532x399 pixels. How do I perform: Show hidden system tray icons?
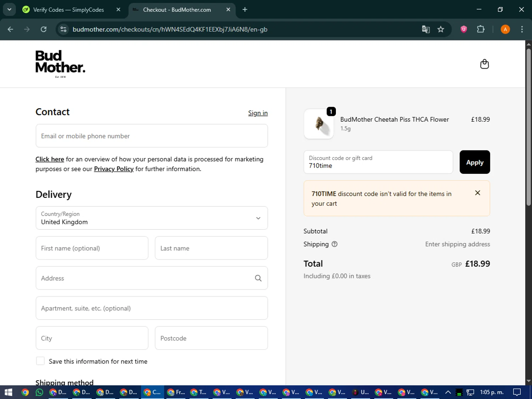(x=448, y=392)
